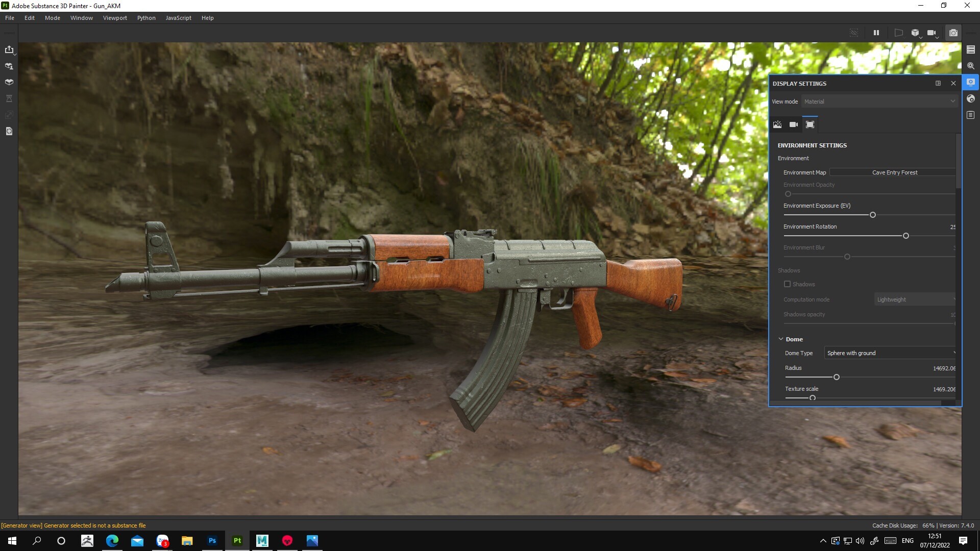Launch Photoshop from the taskbar

tap(212, 540)
